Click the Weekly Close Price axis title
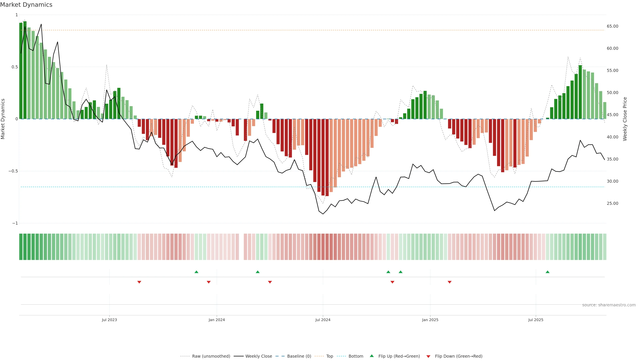This screenshot has height=362, width=644. (x=625, y=119)
